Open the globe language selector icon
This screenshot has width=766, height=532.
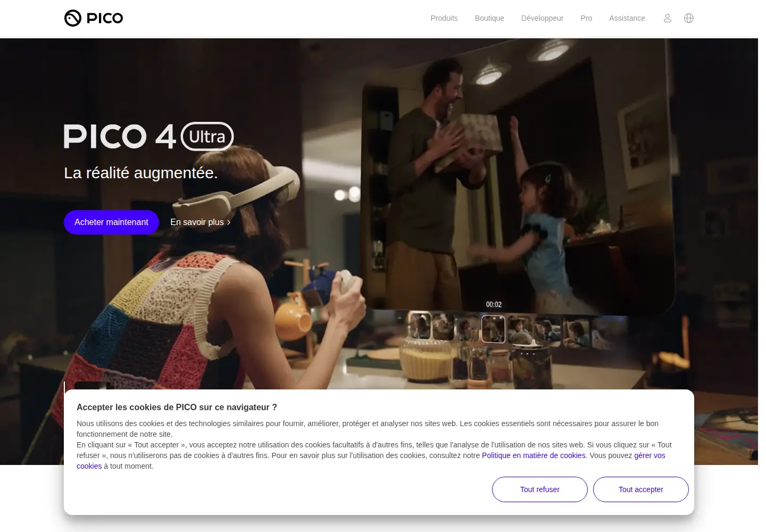689,18
